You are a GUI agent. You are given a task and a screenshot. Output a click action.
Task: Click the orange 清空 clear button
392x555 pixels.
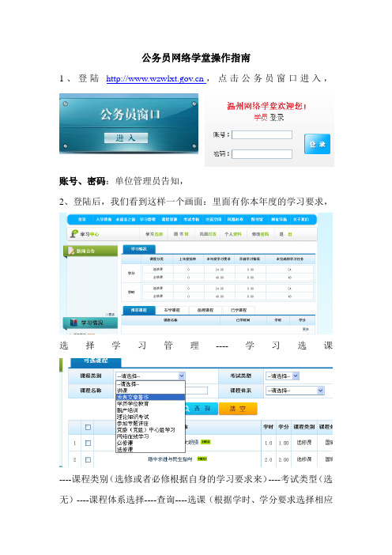point(238,409)
